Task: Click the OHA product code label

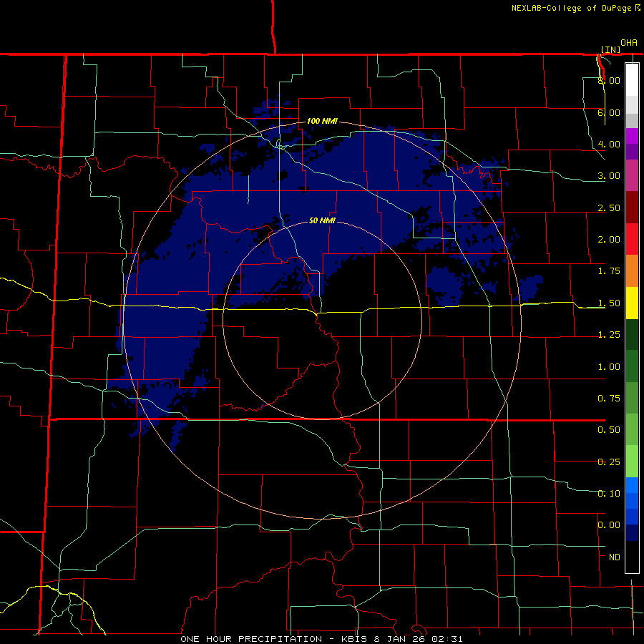Action: click(x=629, y=43)
